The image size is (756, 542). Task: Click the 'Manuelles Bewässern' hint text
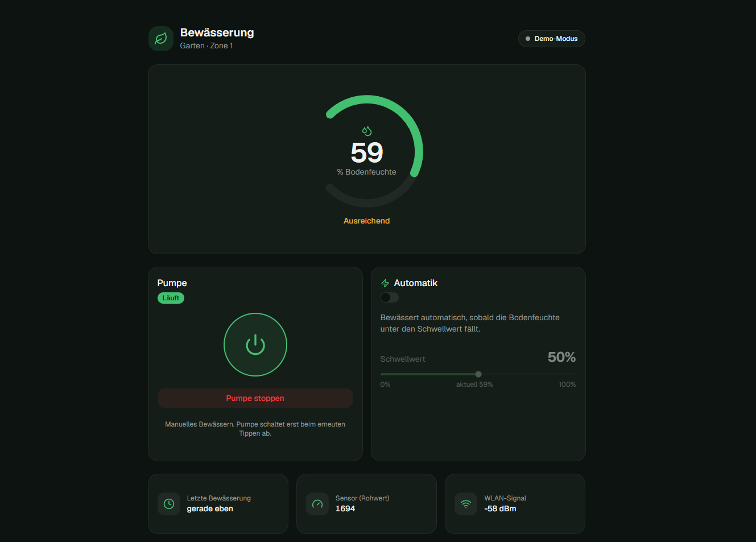(255, 429)
